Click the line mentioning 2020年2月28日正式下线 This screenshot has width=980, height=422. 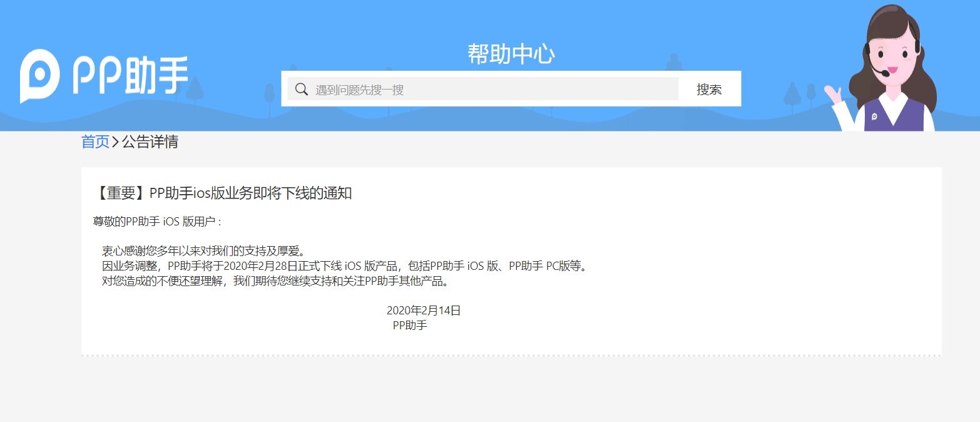[344, 267]
